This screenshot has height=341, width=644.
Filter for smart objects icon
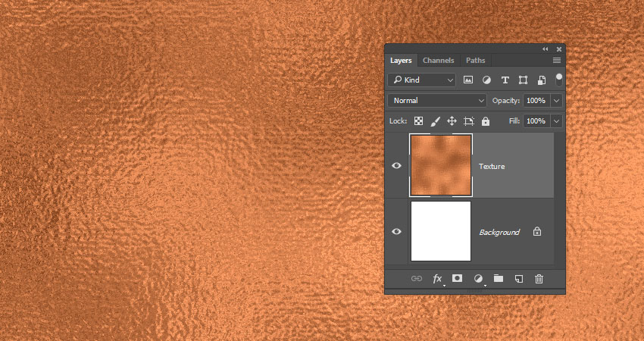tap(542, 80)
